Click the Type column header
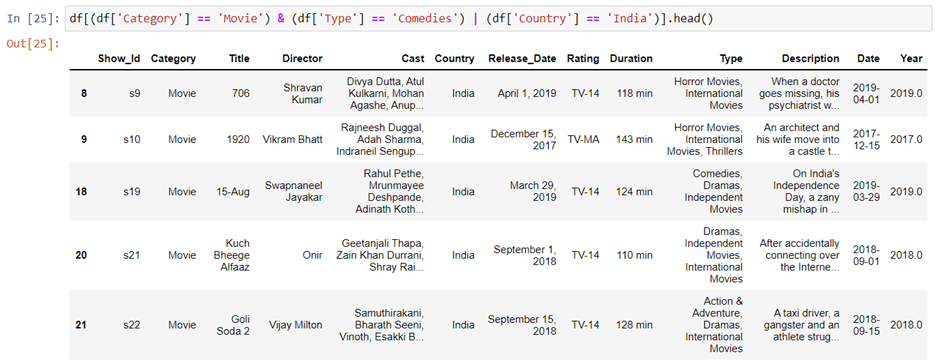Image resolution: width=940 pixels, height=364 pixels. coord(731,59)
